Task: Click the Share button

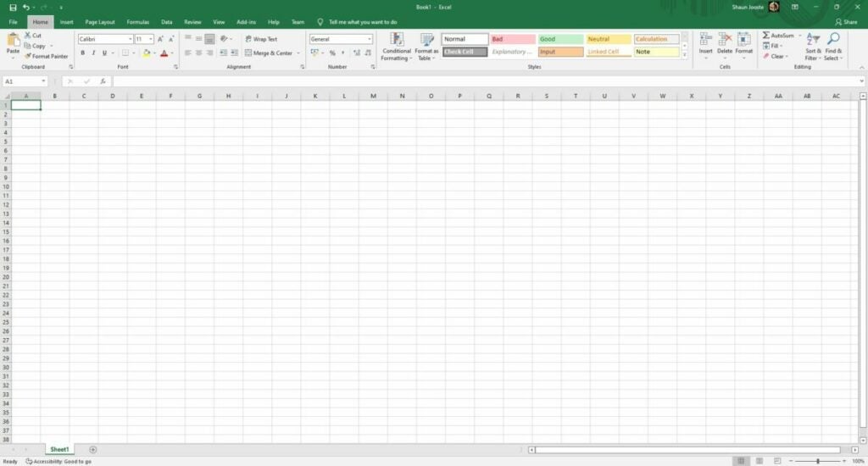Action: (x=847, y=22)
